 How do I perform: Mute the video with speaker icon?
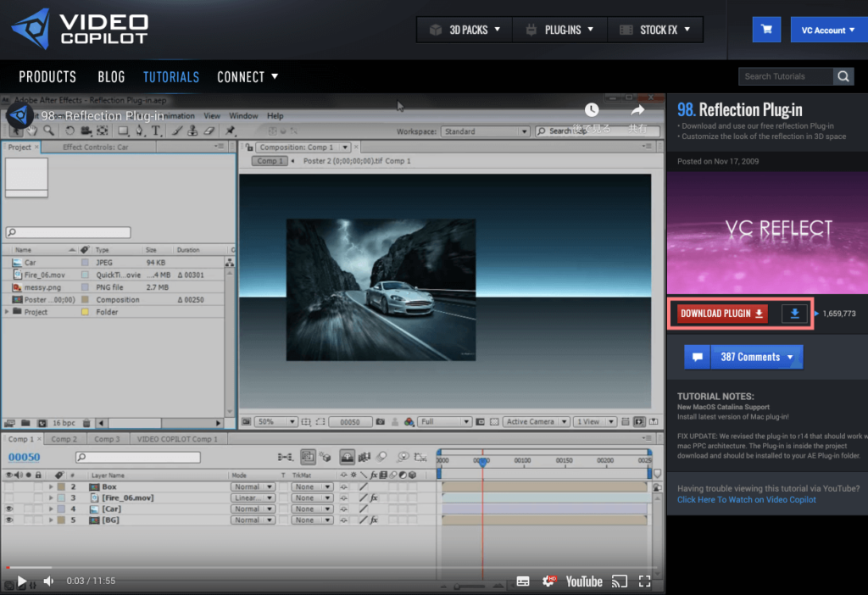[x=48, y=581]
